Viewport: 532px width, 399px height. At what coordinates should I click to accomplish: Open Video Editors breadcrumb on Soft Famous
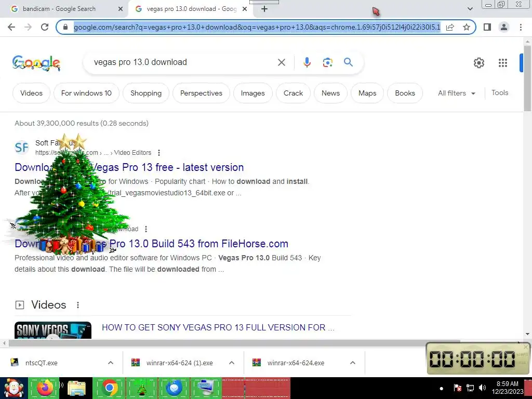132,153
